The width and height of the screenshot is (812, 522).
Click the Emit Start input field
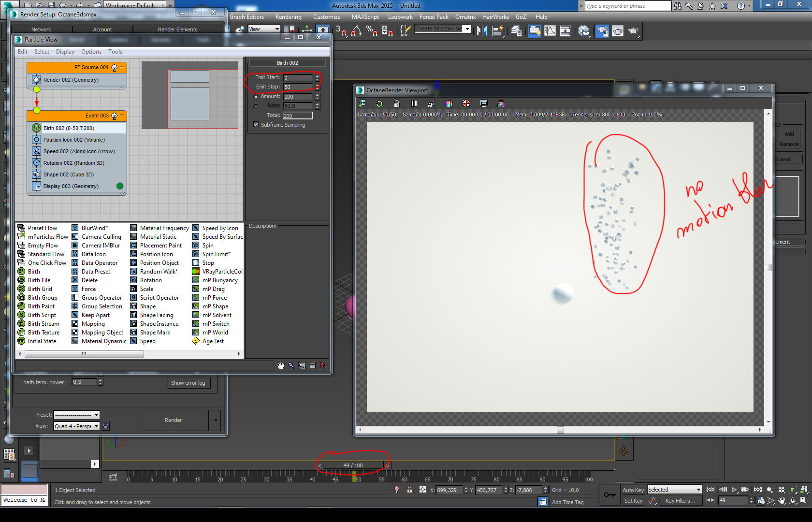coord(298,78)
